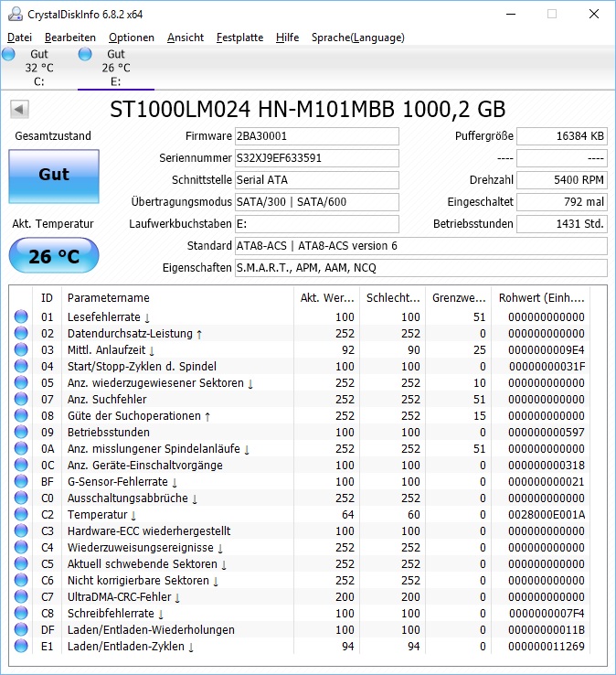
Task: Click the Grenzwe... column header
Action: point(458,298)
